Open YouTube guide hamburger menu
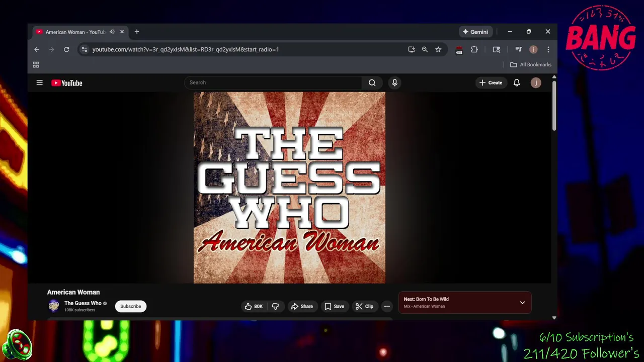 click(x=39, y=83)
